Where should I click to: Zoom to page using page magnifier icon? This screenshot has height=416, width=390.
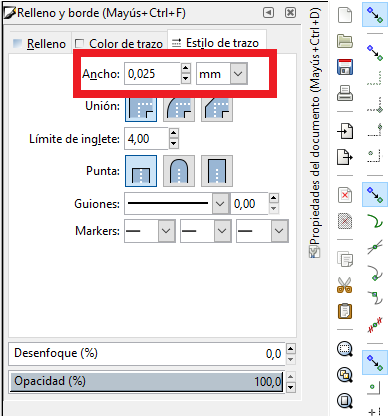(x=345, y=400)
